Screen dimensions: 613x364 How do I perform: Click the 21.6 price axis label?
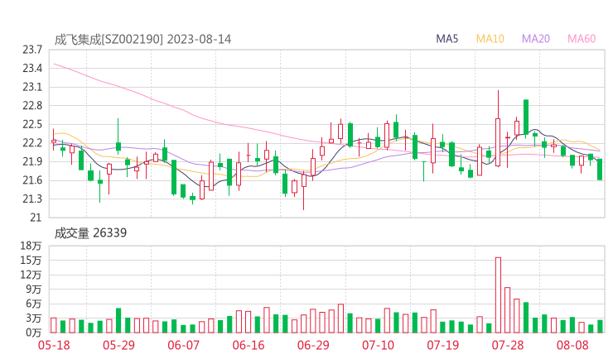click(x=32, y=180)
